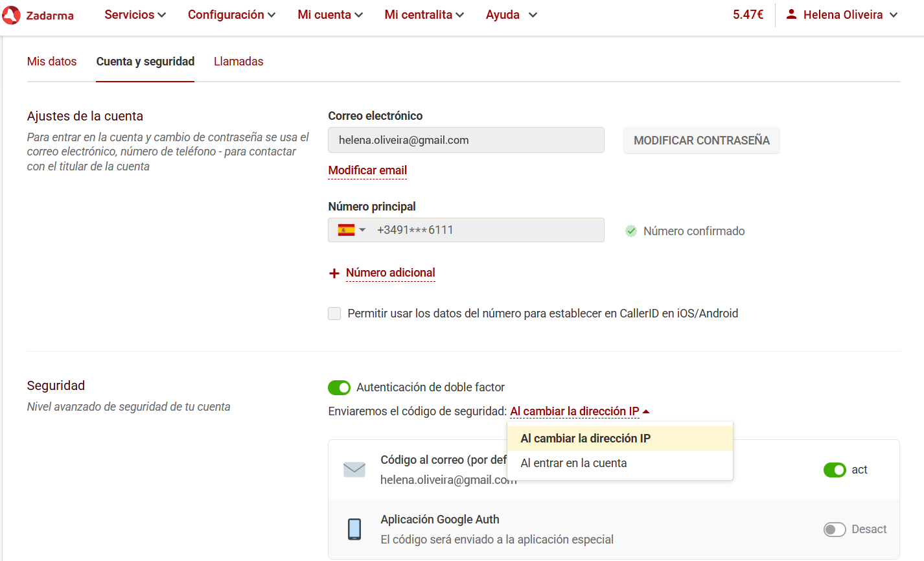Click the Correo electrónico email field
This screenshot has height=561, width=924.
[x=466, y=140]
